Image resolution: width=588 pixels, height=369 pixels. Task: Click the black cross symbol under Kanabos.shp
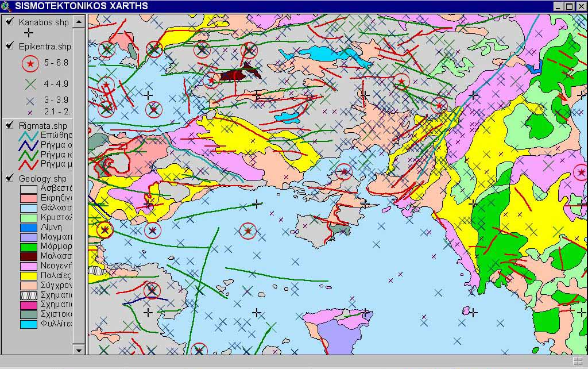click(x=29, y=33)
